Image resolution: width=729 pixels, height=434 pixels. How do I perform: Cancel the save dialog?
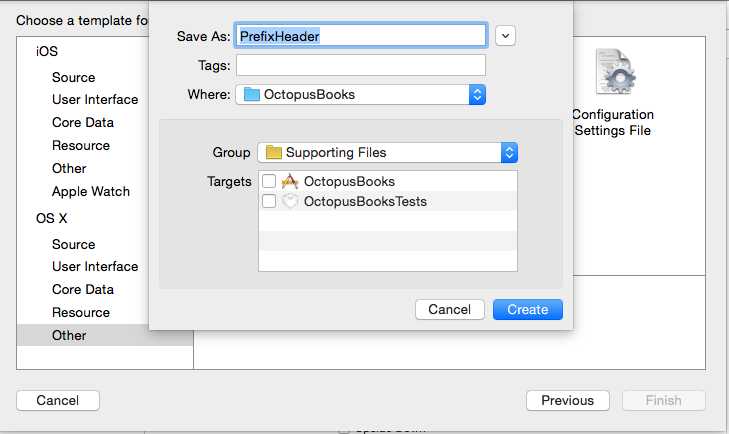450,309
